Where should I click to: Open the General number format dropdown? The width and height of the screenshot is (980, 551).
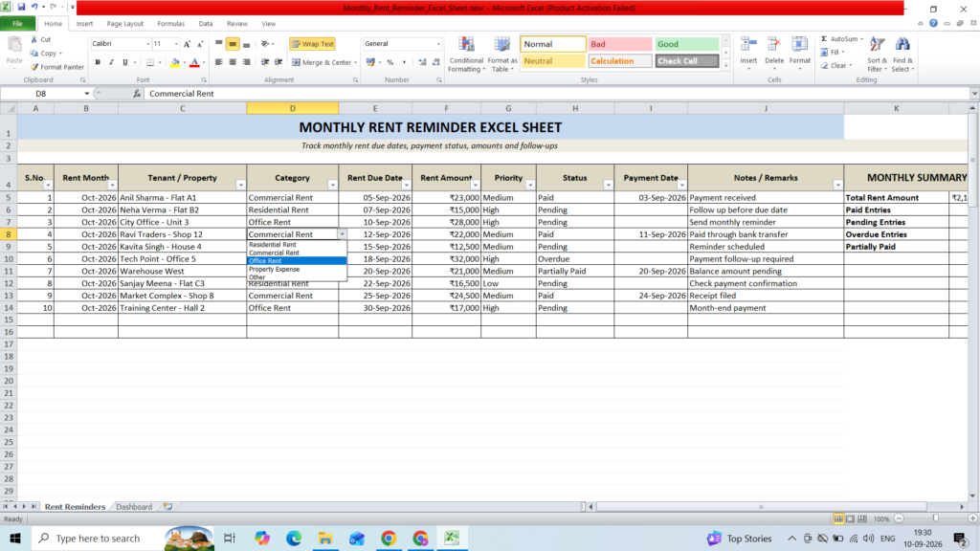pos(438,44)
